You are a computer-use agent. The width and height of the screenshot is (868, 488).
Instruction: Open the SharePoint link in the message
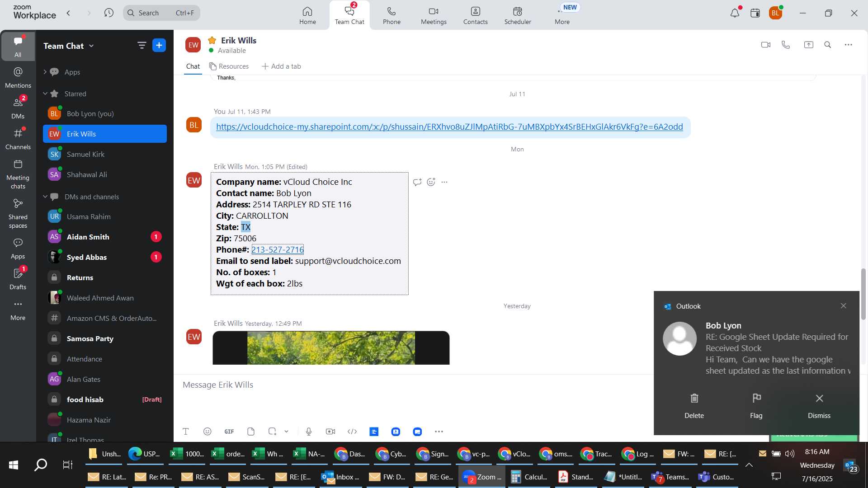[x=449, y=127]
